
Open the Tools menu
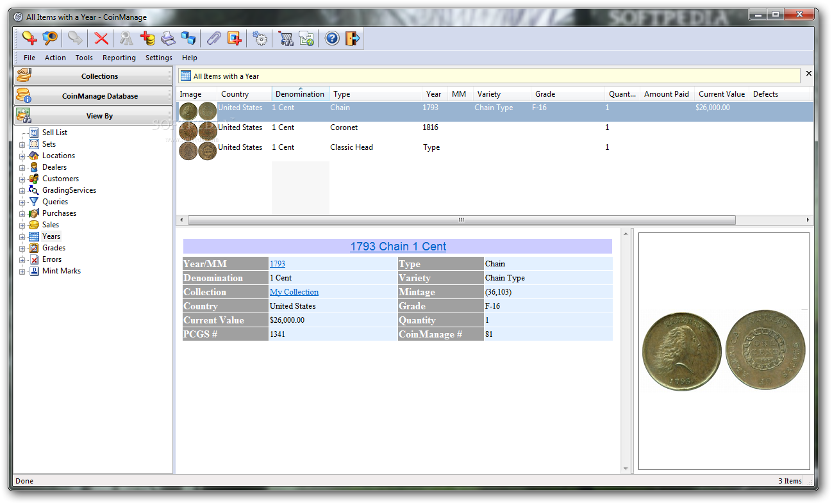click(x=84, y=58)
